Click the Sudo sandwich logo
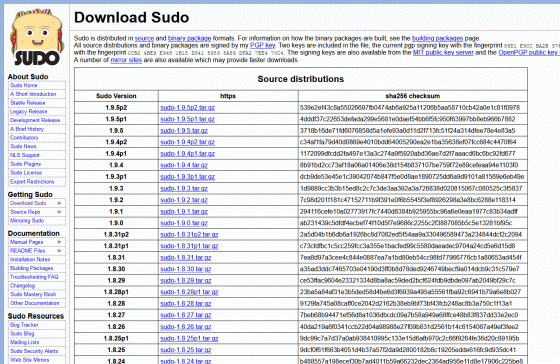This screenshot has width=560, height=364. (x=37, y=38)
